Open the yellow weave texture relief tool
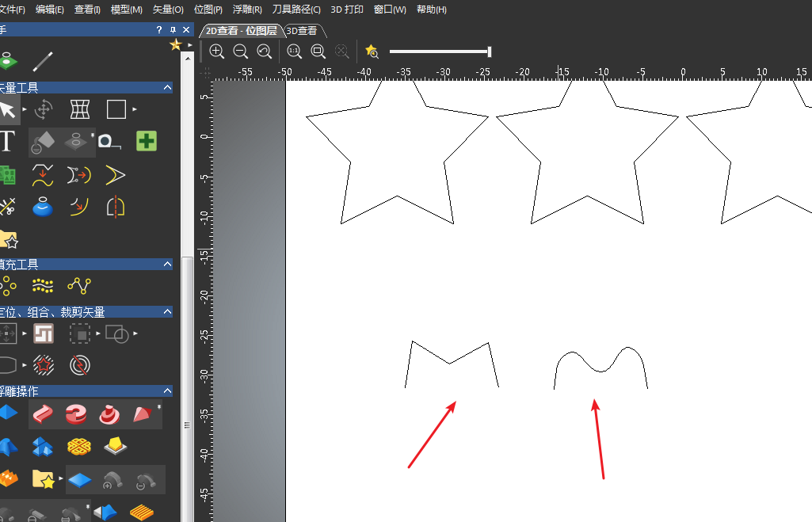Screen dimensions: 812x522 79,446
